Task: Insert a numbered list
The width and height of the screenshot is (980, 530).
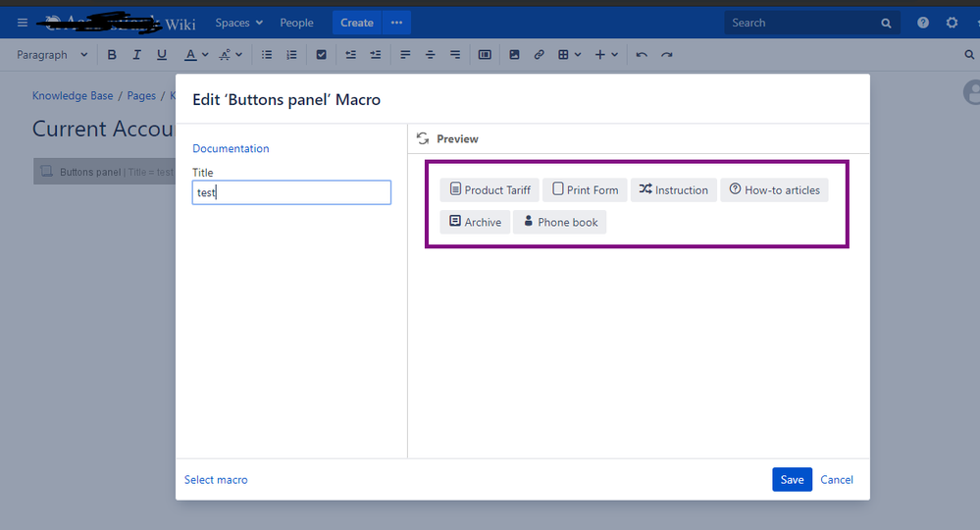Action: click(x=292, y=55)
